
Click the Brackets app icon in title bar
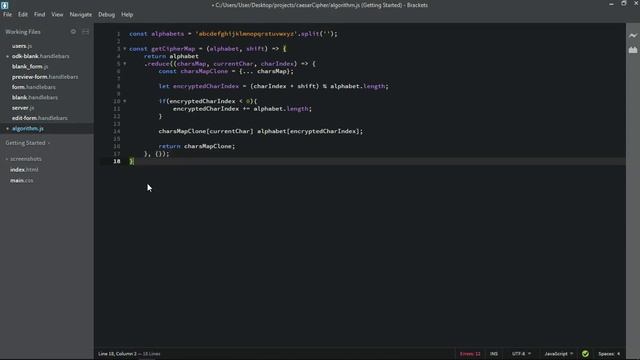[5, 5]
